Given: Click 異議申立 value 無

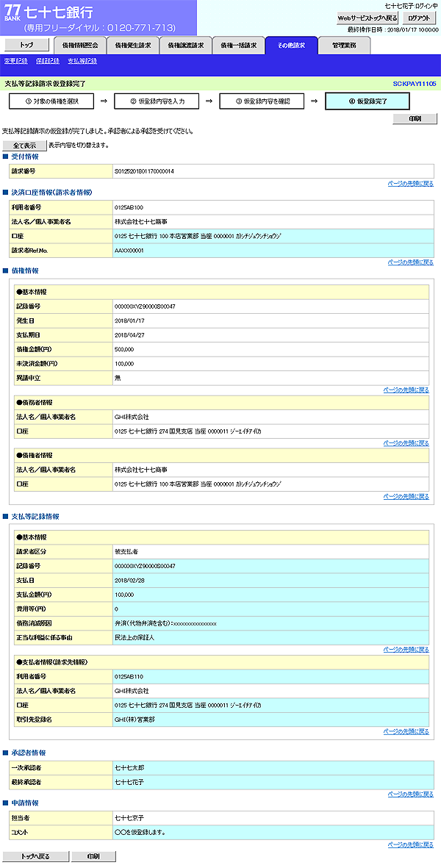Looking at the screenshot, I should coord(118,378).
